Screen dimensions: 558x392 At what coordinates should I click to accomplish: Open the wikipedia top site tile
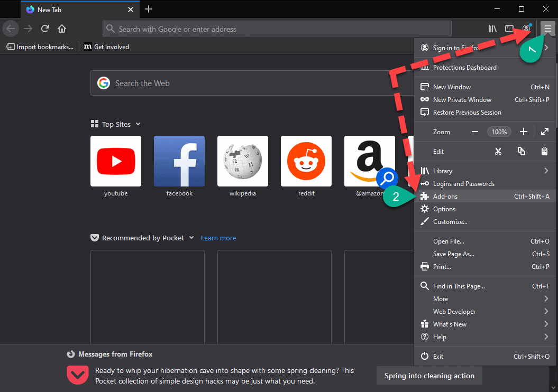click(x=243, y=161)
